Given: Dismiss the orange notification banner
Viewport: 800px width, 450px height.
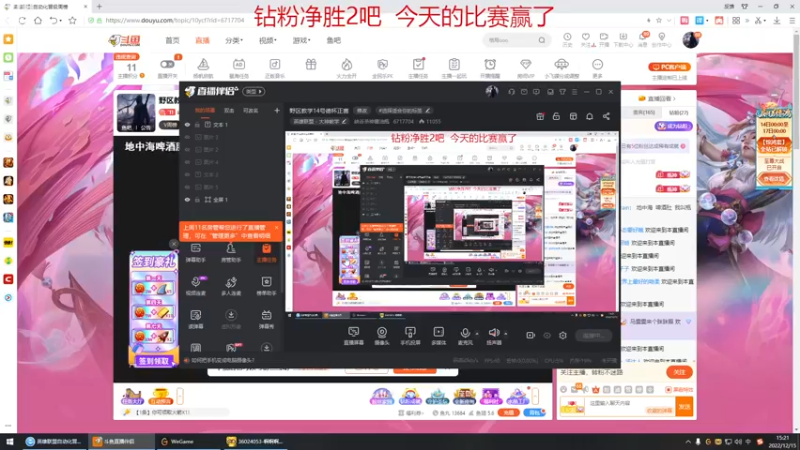Looking at the screenshot, I should point(277,228).
